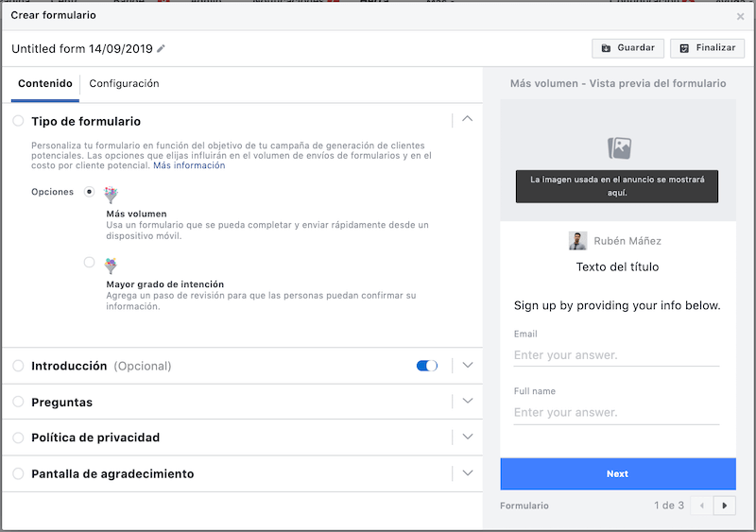Expand the Política de privacidad section
The image size is (756, 532).
coord(467,438)
